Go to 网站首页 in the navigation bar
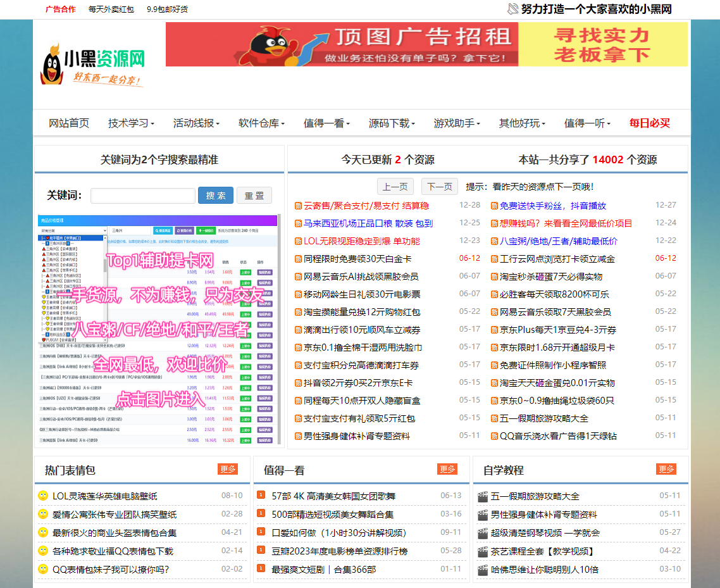 tap(69, 123)
